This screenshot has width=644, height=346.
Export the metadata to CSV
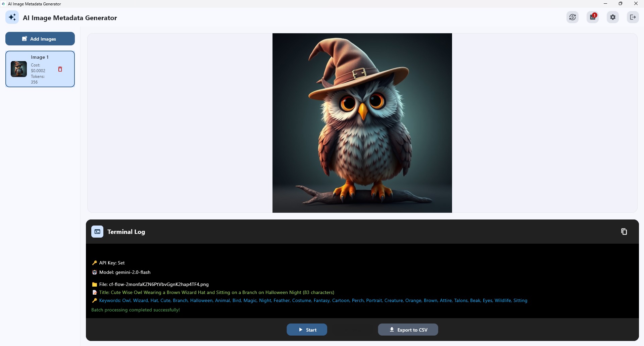407,330
